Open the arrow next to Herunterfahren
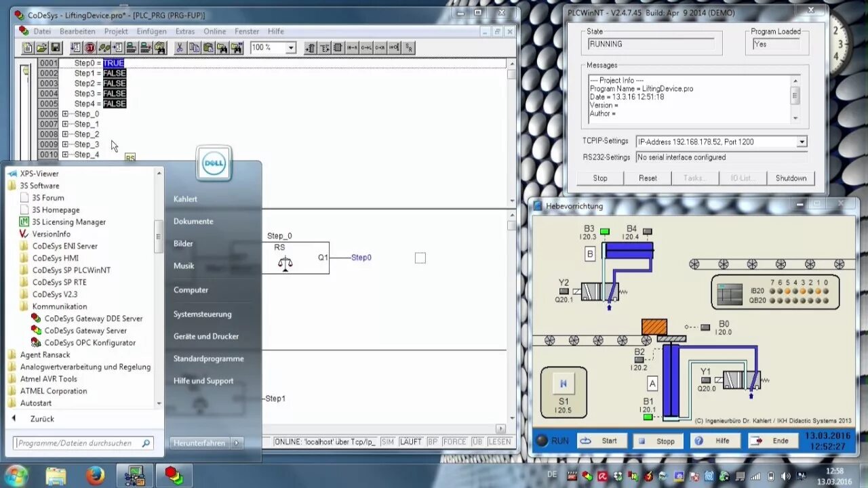Screen dimensions: 868x488 236,443
